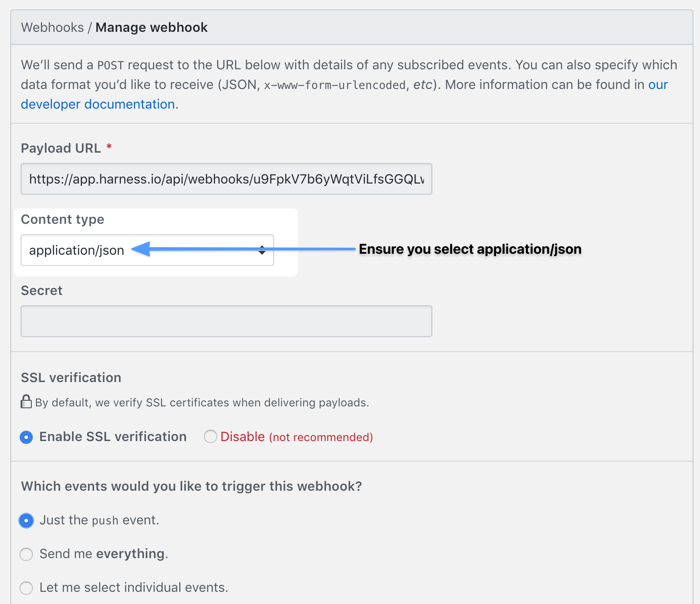Click the Ensure you select application/json note
This screenshot has width=700, height=604.
(470, 249)
